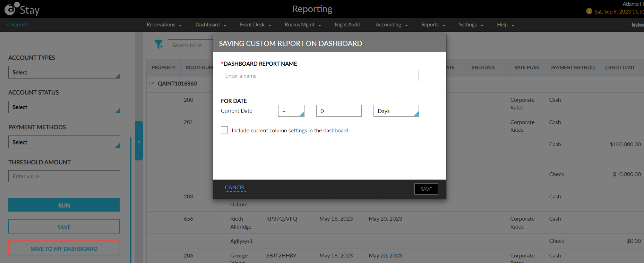Screen dimensions: 644x263
Task: Click confirmation number KP37QJVFQ
Action: (281, 219)
